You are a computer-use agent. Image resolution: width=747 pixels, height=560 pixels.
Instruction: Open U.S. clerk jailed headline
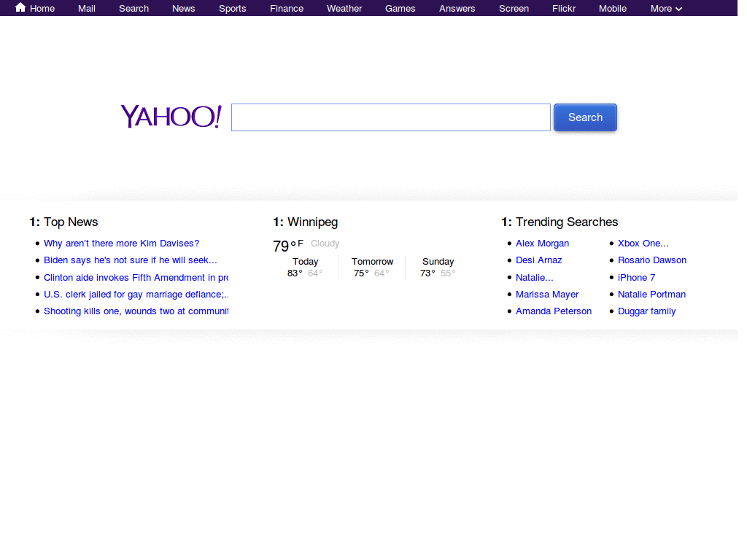point(136,295)
